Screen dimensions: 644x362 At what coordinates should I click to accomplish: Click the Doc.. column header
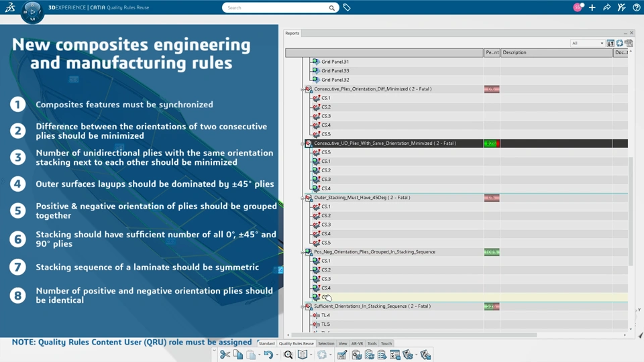point(621,52)
